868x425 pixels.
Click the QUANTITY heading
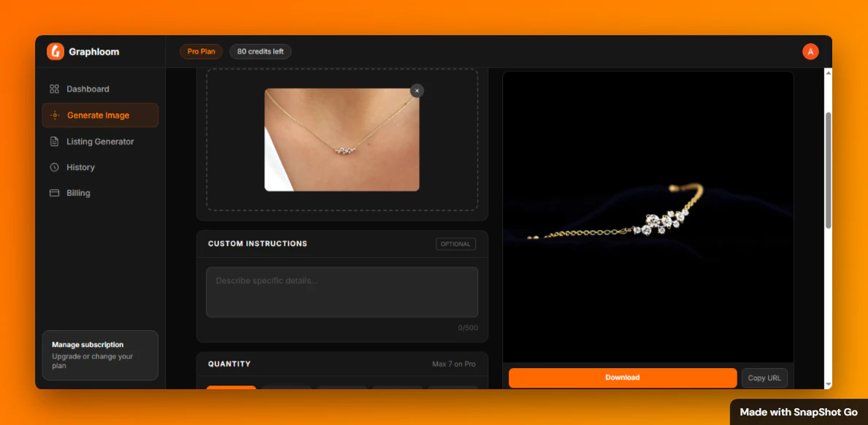tap(229, 364)
